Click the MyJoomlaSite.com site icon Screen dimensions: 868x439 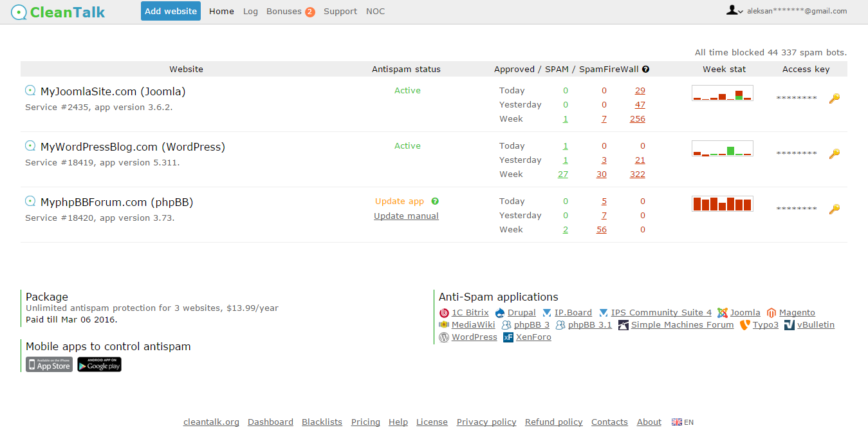click(30, 91)
